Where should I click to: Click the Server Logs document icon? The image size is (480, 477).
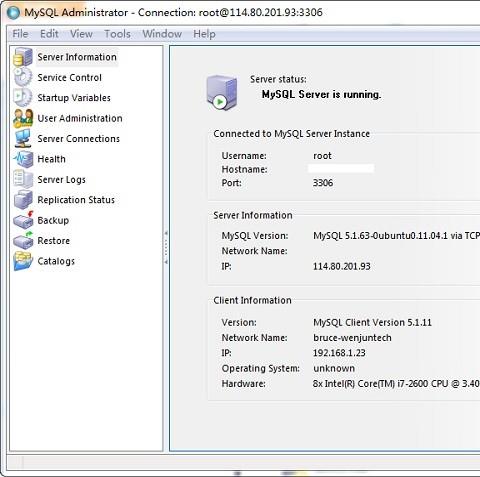(x=23, y=179)
